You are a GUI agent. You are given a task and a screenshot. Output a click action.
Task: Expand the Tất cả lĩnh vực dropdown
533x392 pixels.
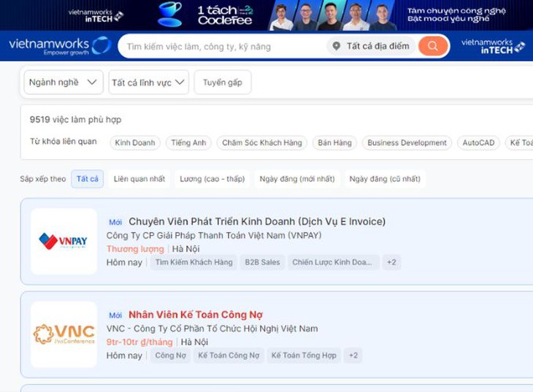point(148,82)
